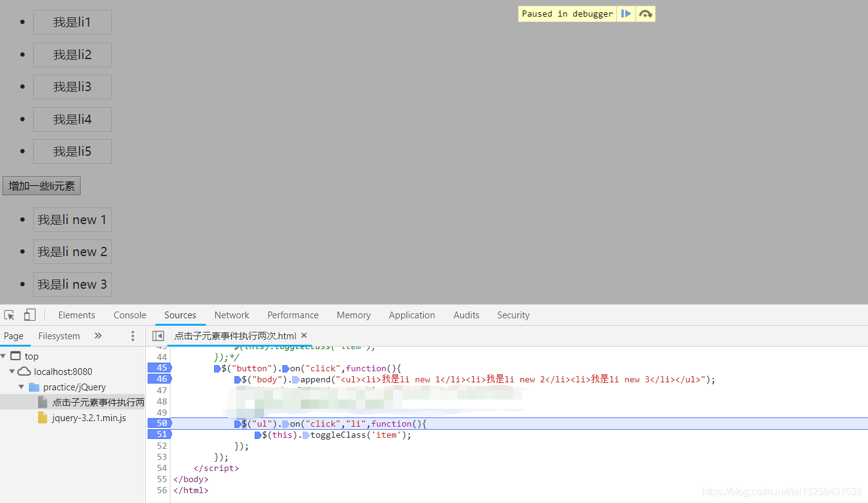Screen dimensions: 868x503
Task: Click the 我是li2 list item
Action: (x=73, y=55)
